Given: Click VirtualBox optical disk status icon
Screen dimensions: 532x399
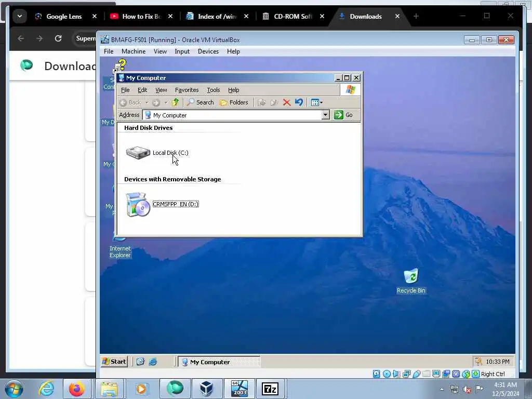Looking at the screenshot, I should [x=387, y=374].
